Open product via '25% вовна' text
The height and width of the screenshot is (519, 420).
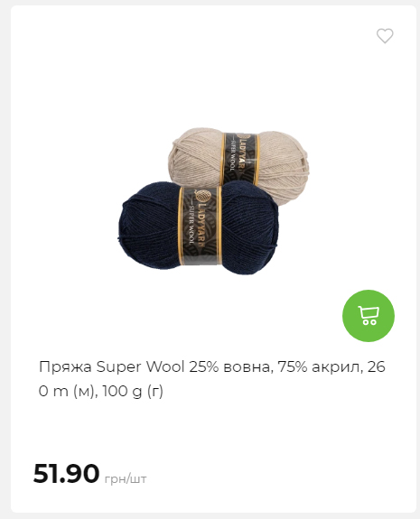coord(230,366)
